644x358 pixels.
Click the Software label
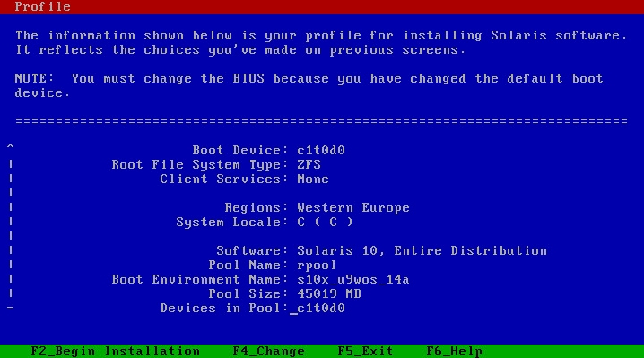252,250
